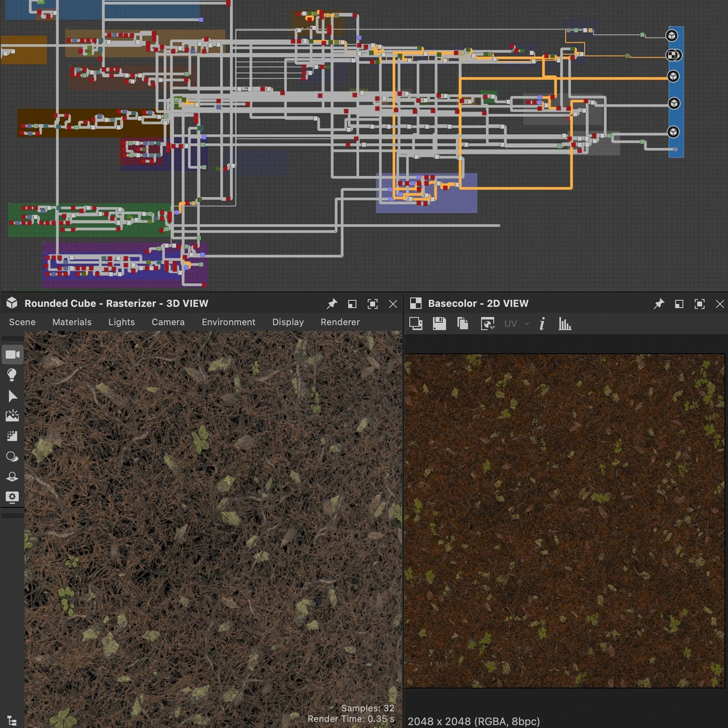Click the color chart check icon in 2D toolbar

pyautogui.click(x=488, y=323)
